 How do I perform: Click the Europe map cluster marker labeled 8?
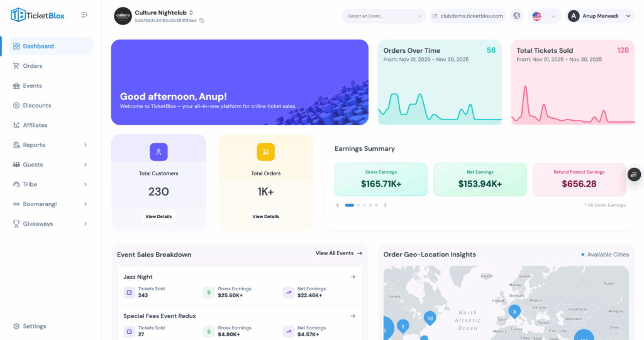point(514,312)
